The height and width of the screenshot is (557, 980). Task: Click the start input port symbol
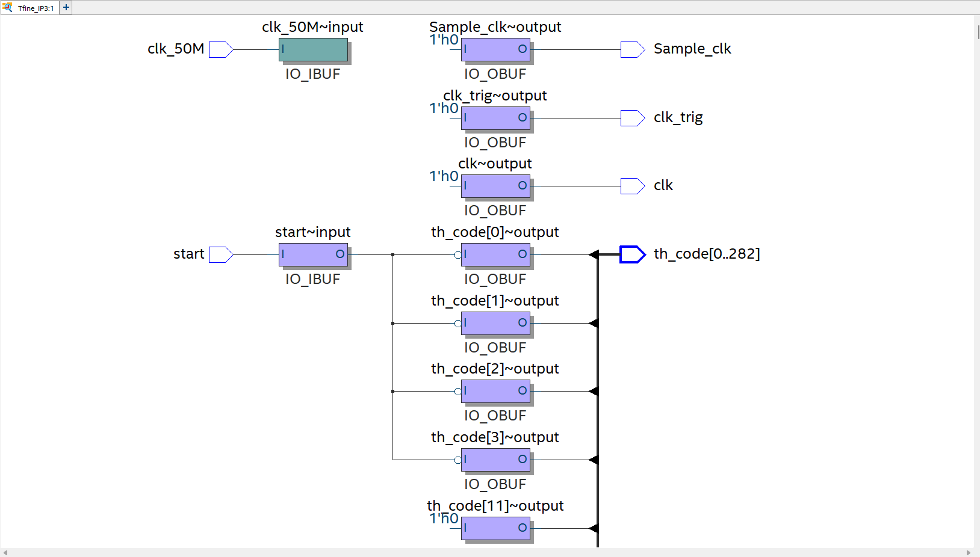pos(220,254)
